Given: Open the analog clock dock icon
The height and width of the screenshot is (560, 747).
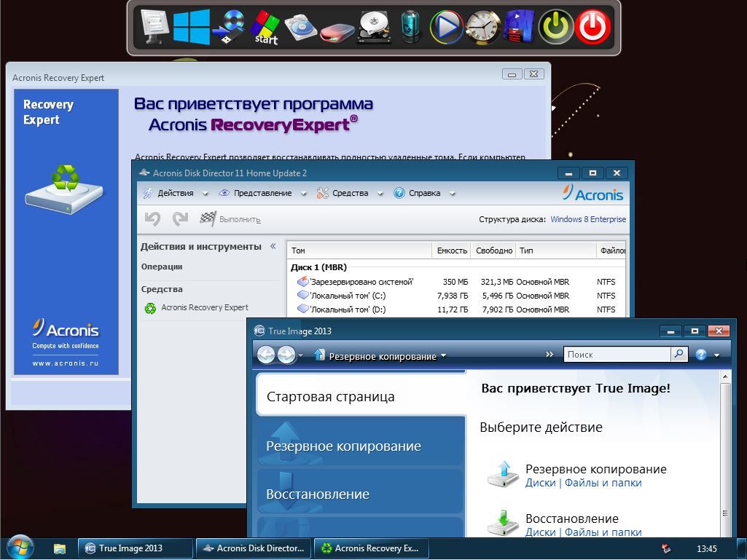Looking at the screenshot, I should tap(482, 28).
